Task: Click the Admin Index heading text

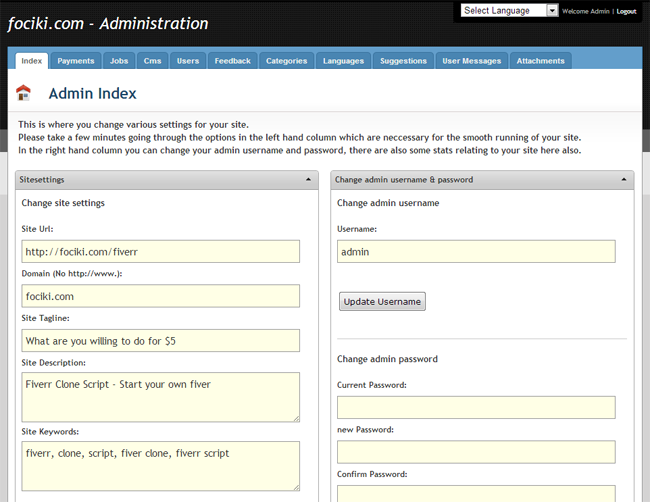Action: [92, 94]
